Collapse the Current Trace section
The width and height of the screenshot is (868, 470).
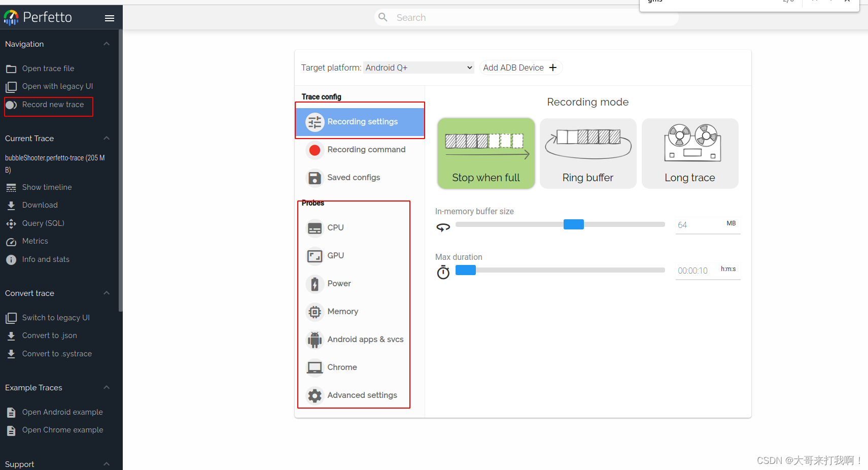[107, 139]
